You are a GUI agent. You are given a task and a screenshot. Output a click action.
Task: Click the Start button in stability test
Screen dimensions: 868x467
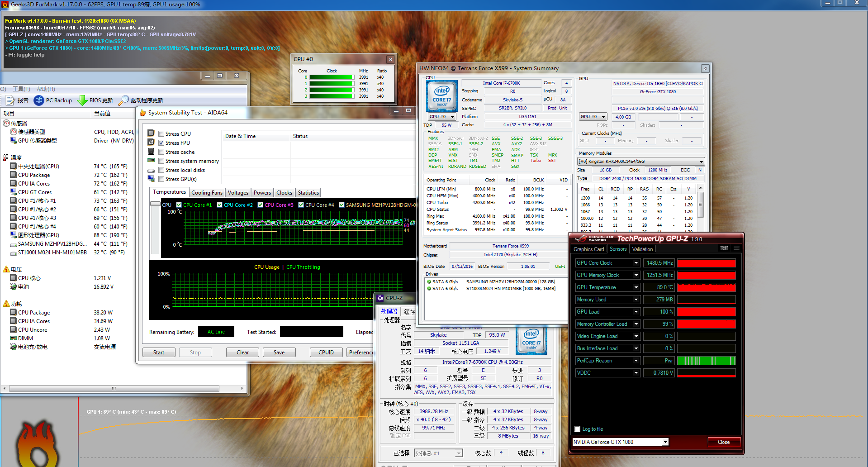[x=159, y=353]
